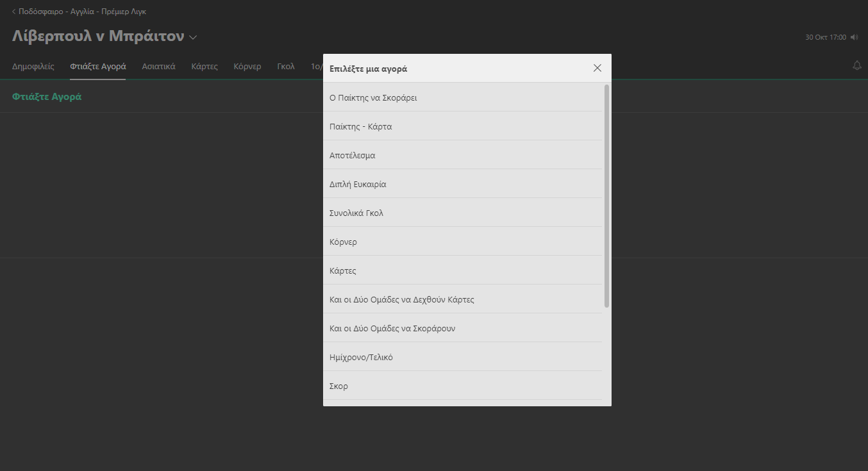Switch to the Δημοφιλείς tab
The image size is (868, 471).
(33, 66)
